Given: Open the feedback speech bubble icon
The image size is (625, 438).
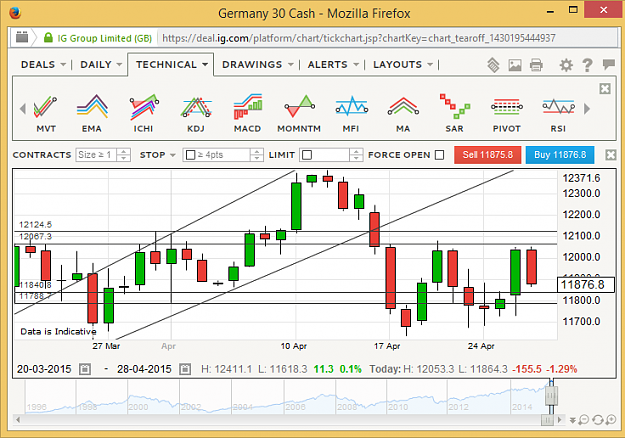Looking at the screenshot, I should tap(609, 64).
